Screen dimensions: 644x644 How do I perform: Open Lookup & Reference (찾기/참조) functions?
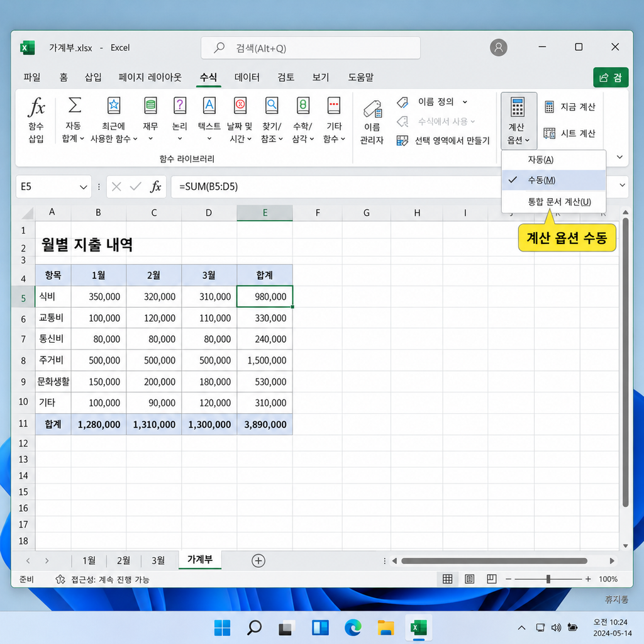272,120
